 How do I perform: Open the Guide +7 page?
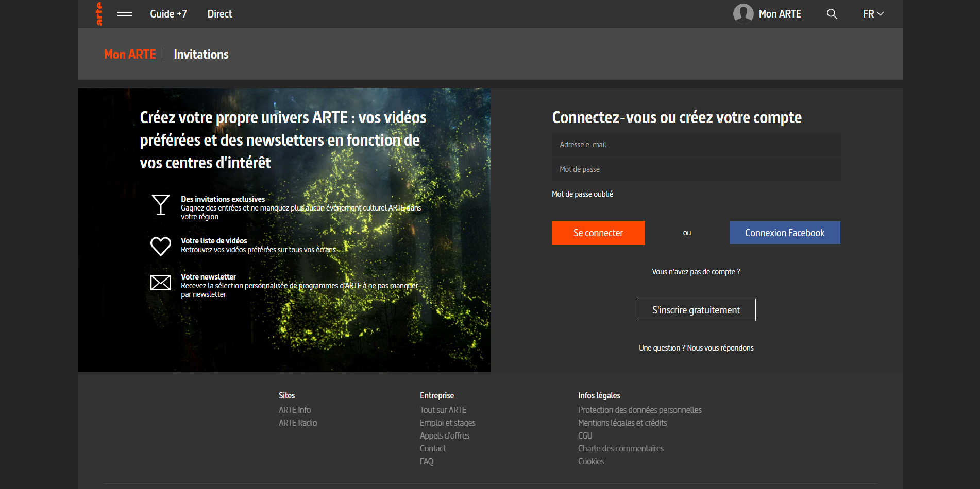[x=168, y=14]
